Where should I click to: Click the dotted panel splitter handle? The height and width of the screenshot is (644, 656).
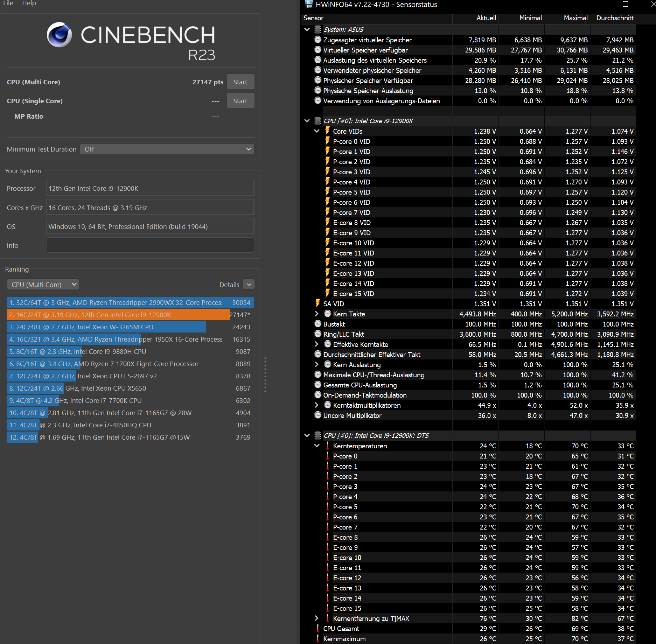[265, 374]
